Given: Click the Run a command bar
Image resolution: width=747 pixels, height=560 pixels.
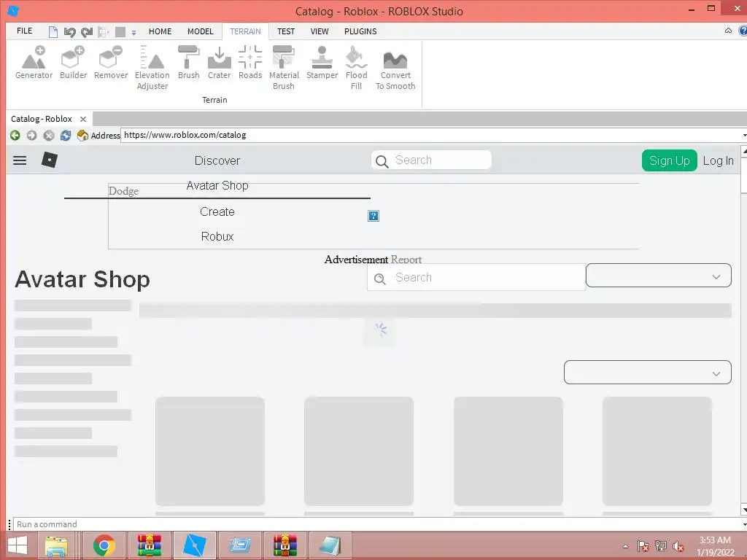Looking at the screenshot, I should [x=376, y=524].
